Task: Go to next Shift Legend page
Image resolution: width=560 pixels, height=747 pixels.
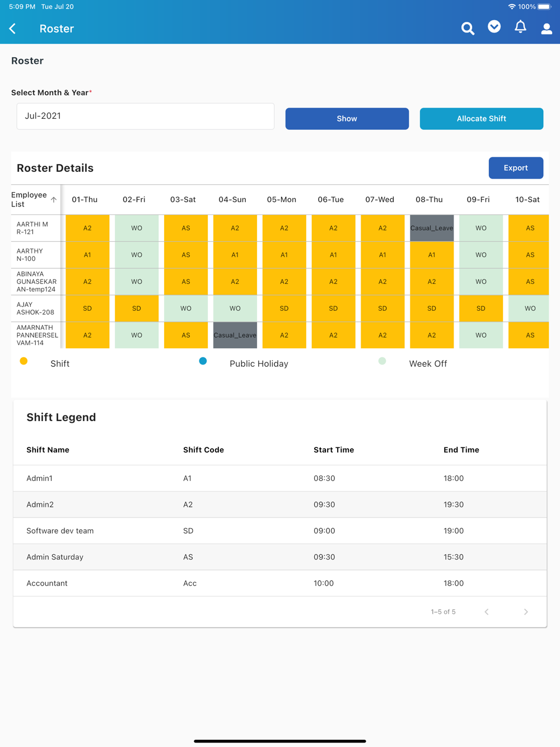Action: tap(526, 611)
